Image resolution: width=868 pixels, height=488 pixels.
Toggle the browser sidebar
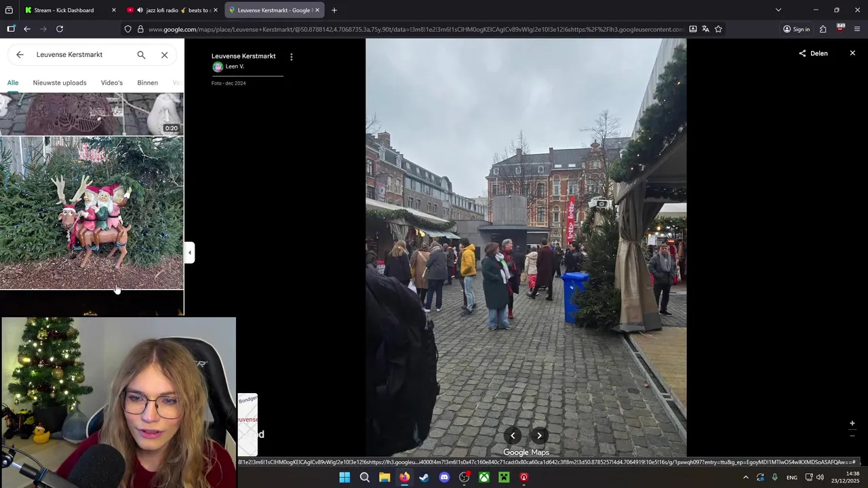click(11, 29)
